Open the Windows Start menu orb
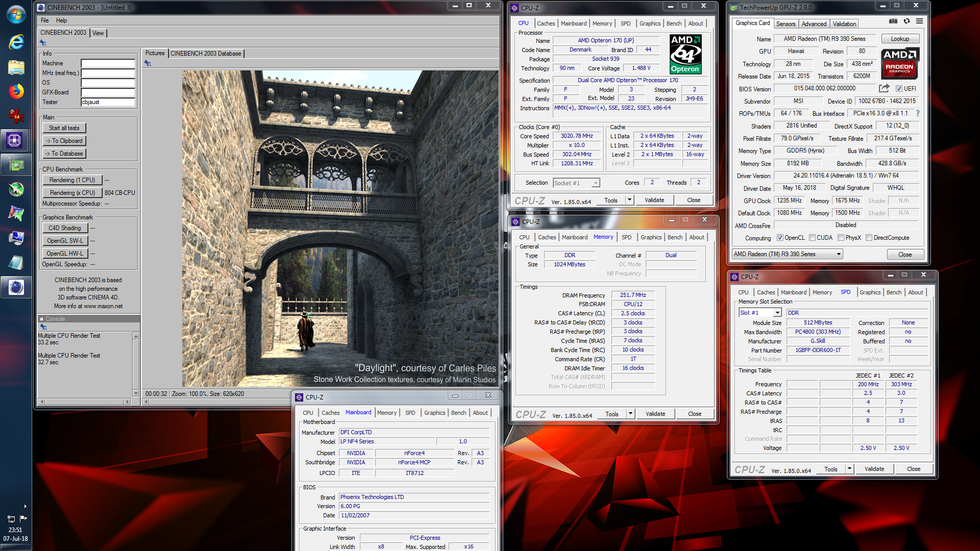The width and height of the screenshot is (980, 551). click(16, 14)
